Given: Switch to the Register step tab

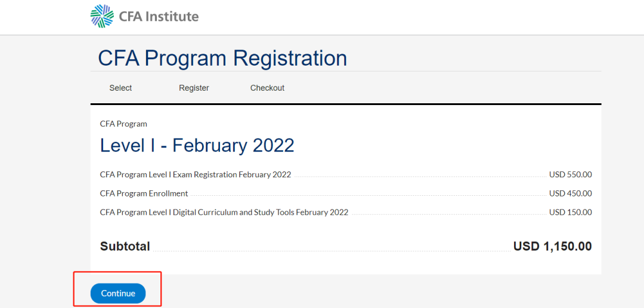Looking at the screenshot, I should click(194, 88).
